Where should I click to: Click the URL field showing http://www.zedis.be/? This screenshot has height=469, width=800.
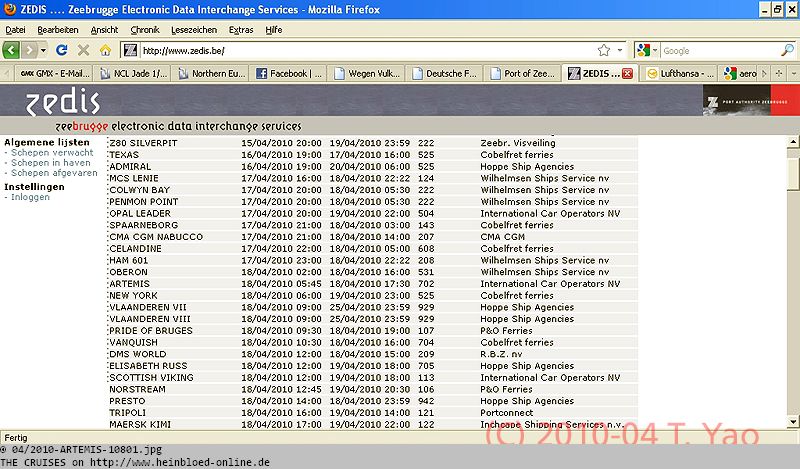click(x=367, y=50)
